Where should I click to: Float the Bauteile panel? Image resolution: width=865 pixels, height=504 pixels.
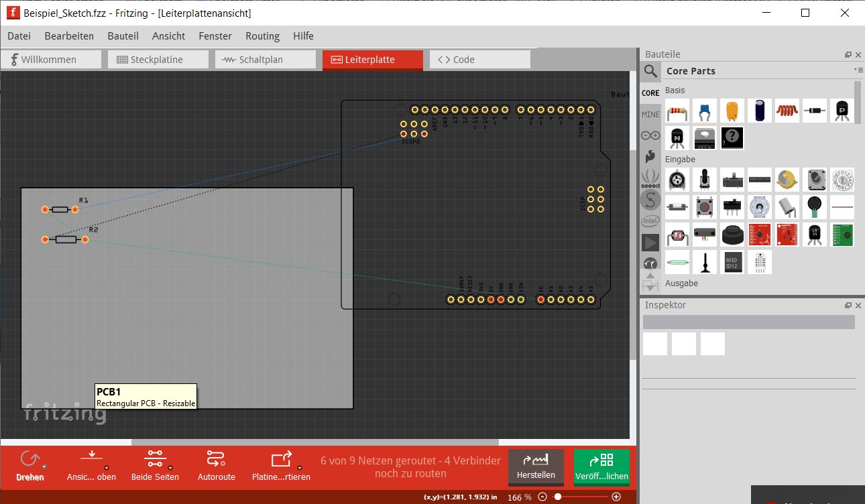(x=848, y=55)
